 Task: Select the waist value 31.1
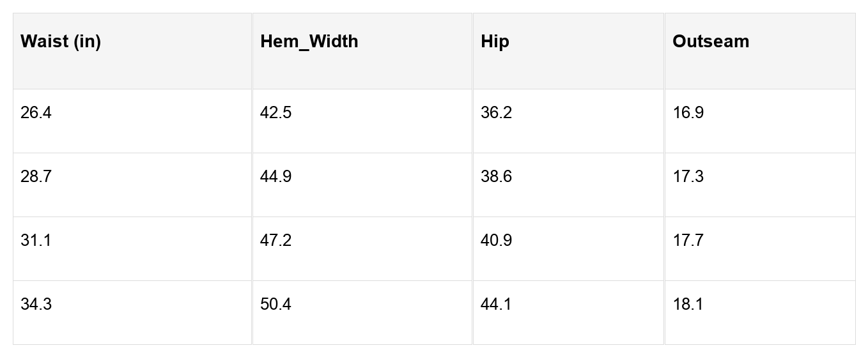36,241
